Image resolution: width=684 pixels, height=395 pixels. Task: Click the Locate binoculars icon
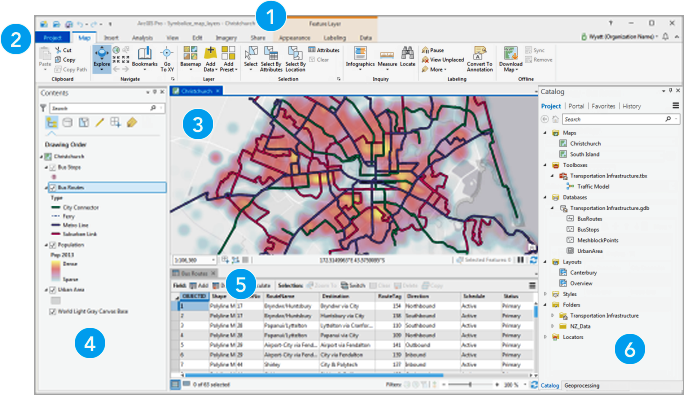407,53
